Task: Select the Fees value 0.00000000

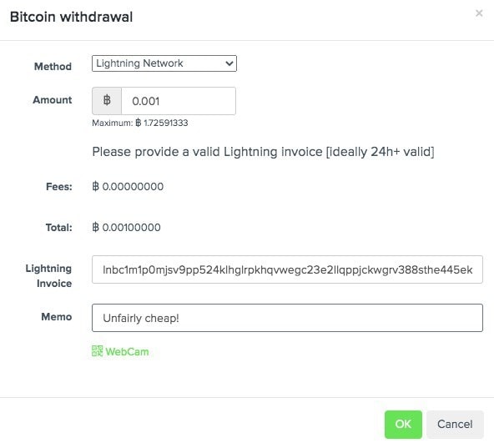Action: [x=128, y=187]
